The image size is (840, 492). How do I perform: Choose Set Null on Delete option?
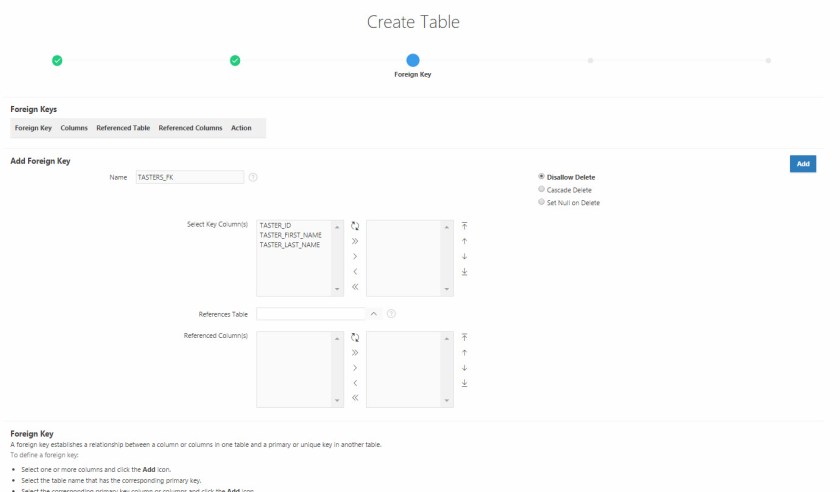click(x=542, y=202)
